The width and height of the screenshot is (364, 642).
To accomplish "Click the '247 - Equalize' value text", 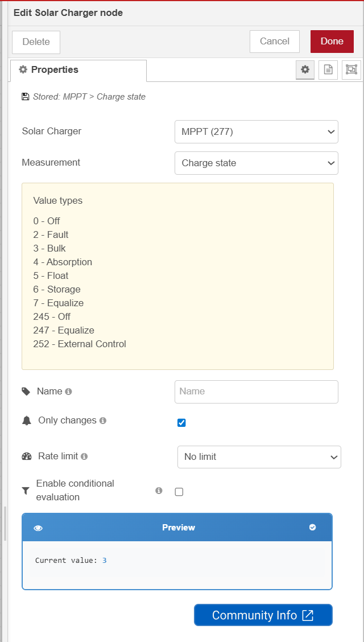I will (64, 331).
